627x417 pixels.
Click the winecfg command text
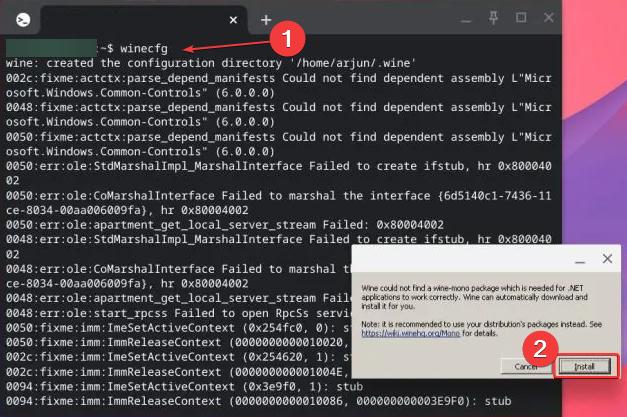point(144,48)
